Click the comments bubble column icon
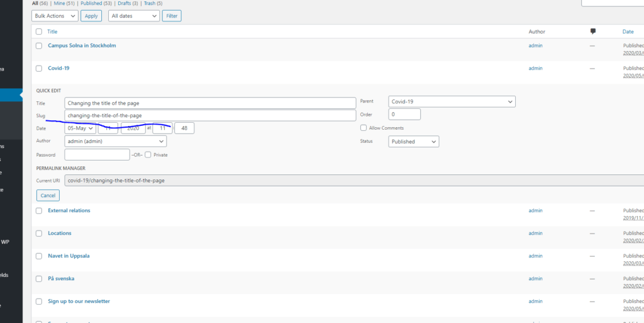 pos(592,31)
